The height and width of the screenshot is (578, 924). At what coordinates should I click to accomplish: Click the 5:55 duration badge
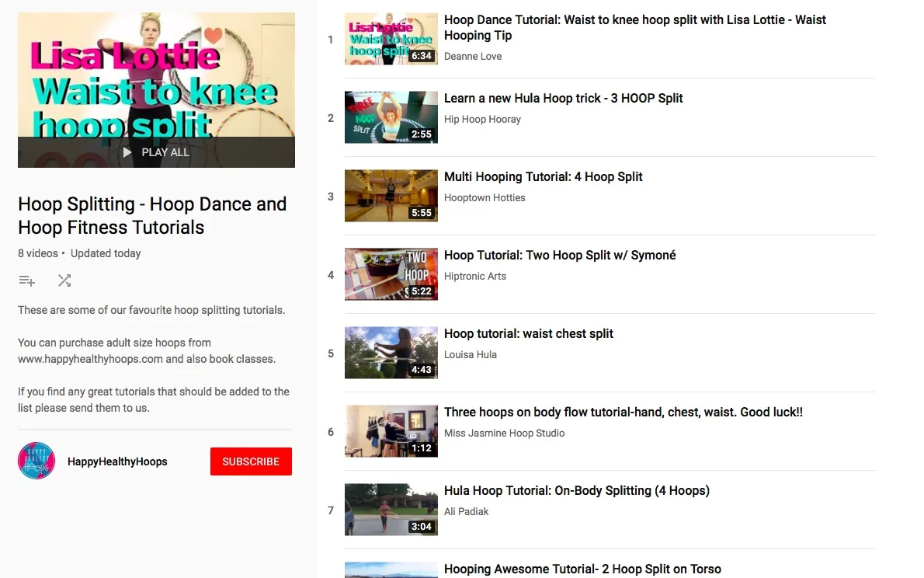point(422,213)
